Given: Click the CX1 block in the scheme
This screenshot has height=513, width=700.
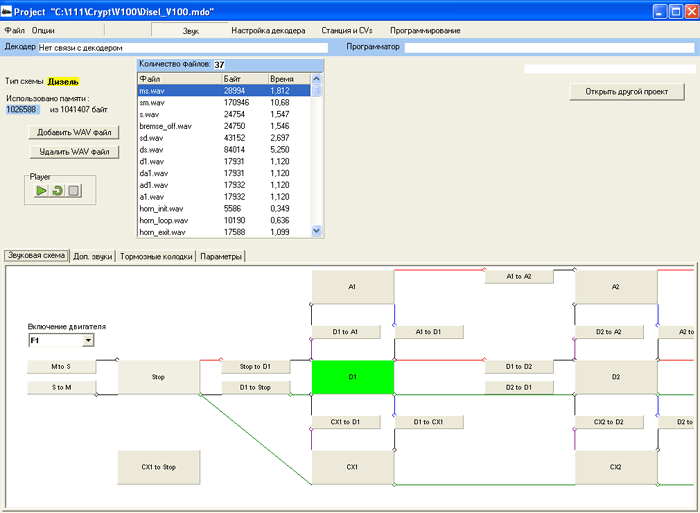Looking at the screenshot, I should tap(353, 467).
